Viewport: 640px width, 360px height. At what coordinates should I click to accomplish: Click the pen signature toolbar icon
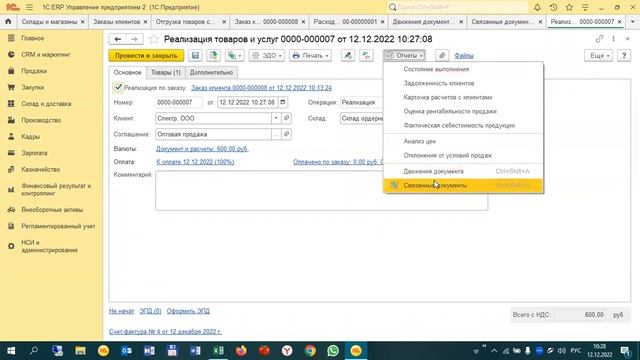click(348, 56)
